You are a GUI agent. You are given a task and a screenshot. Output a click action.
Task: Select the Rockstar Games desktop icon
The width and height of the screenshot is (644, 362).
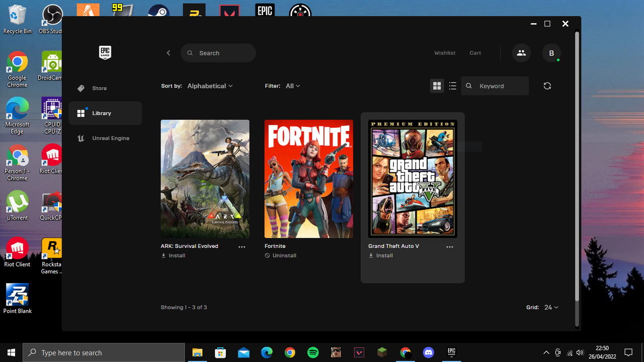pyautogui.click(x=51, y=256)
